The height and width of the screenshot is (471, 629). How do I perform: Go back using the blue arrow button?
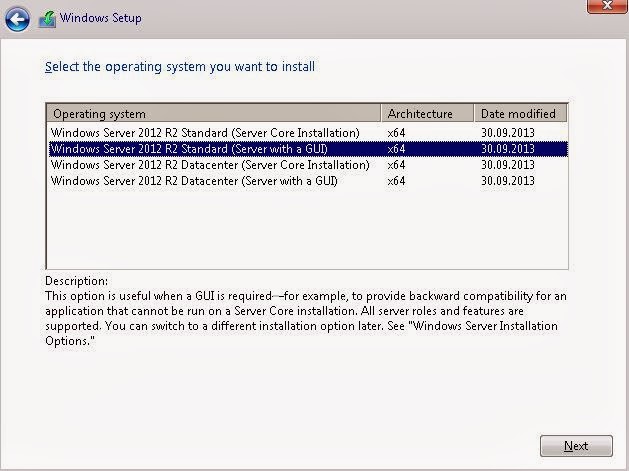[x=17, y=19]
